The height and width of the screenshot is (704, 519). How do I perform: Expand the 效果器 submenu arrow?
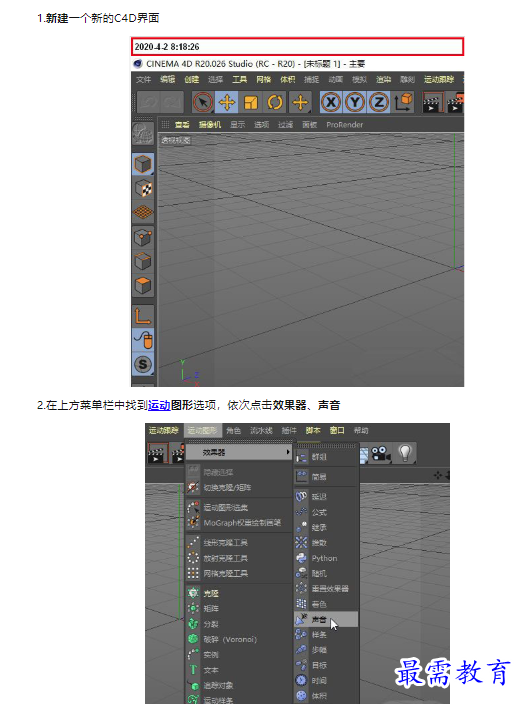(x=288, y=452)
